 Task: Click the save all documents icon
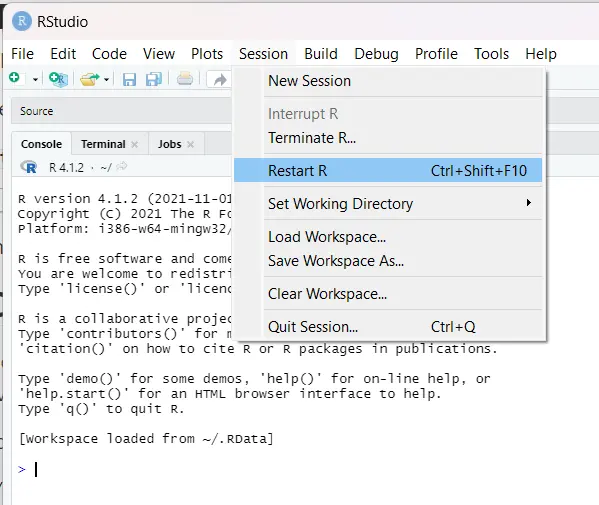(154, 79)
